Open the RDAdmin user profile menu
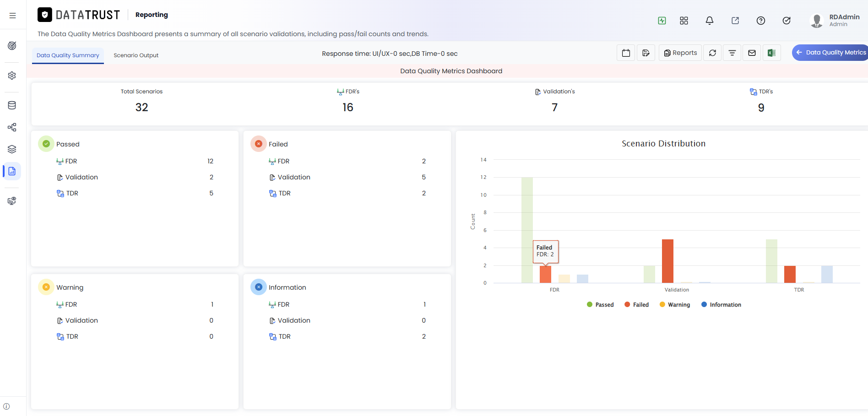 (835, 21)
